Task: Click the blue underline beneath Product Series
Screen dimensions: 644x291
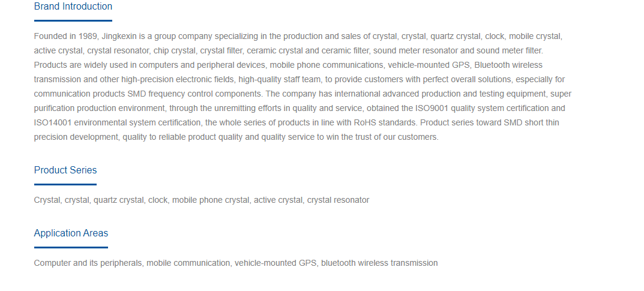Action: 65,184
